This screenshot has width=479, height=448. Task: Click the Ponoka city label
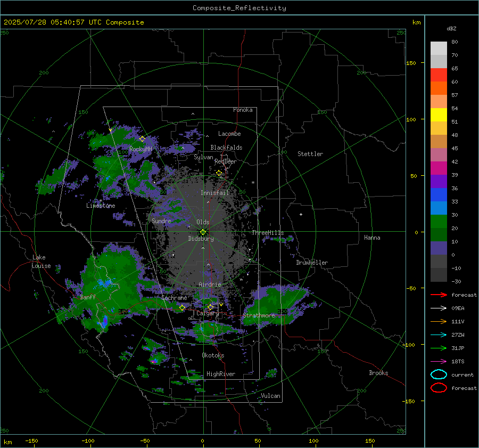coord(243,110)
